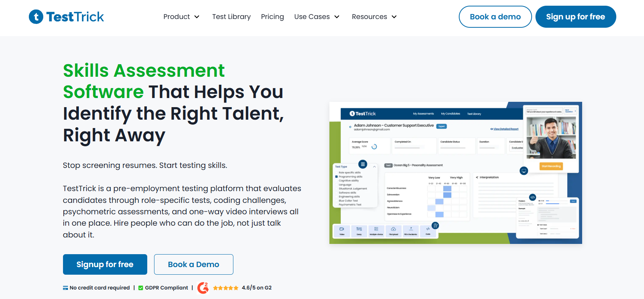Click the five-star rating graphic

tap(226, 288)
